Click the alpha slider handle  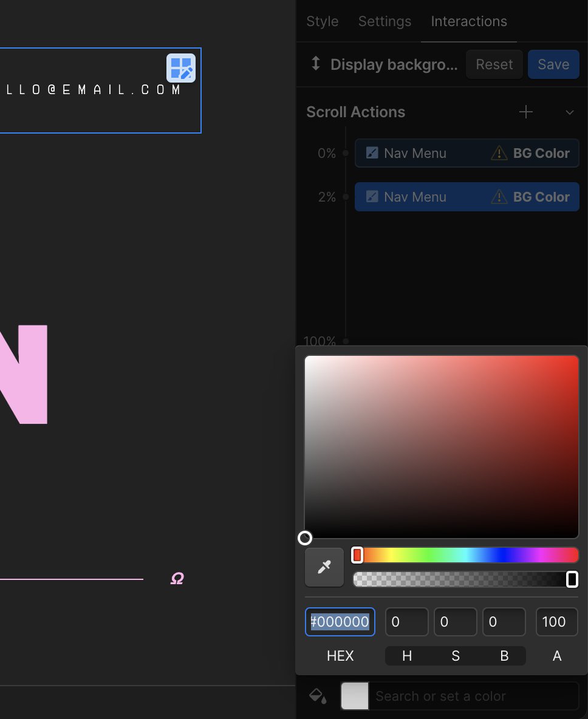[572, 579]
